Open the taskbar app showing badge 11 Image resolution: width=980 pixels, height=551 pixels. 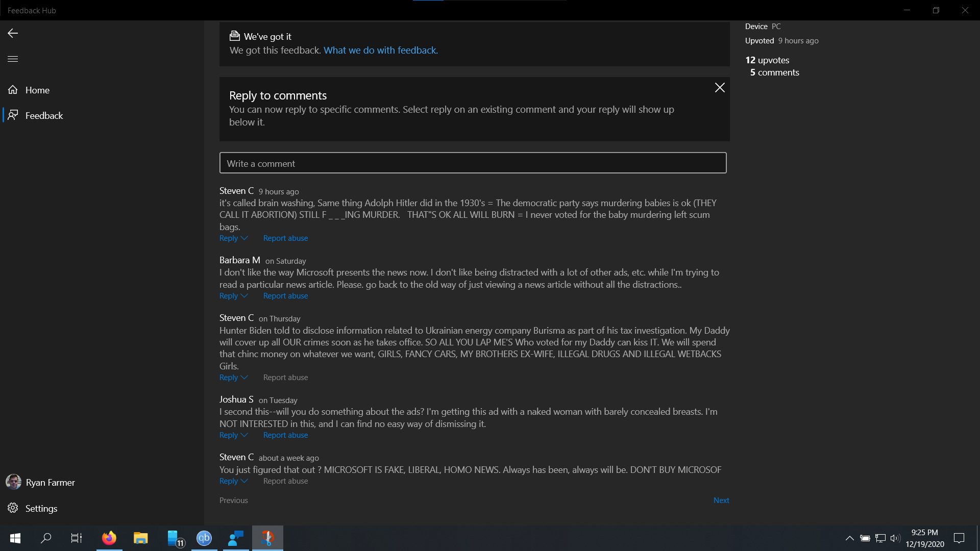pyautogui.click(x=175, y=538)
